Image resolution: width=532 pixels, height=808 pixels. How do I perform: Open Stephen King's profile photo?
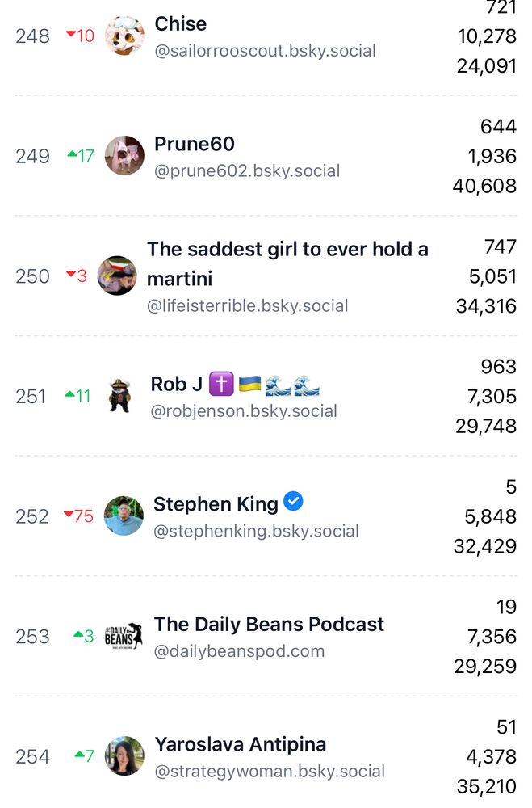(x=124, y=516)
